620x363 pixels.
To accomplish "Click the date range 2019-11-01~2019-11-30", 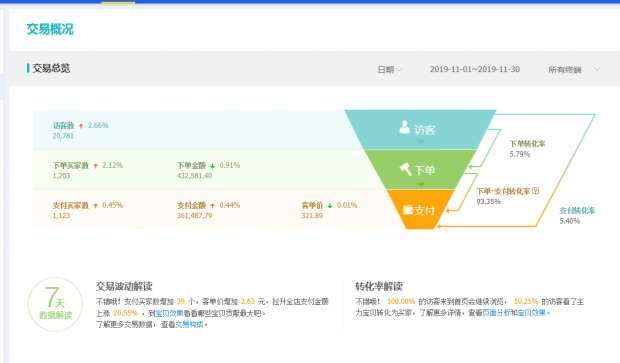I will coord(474,69).
